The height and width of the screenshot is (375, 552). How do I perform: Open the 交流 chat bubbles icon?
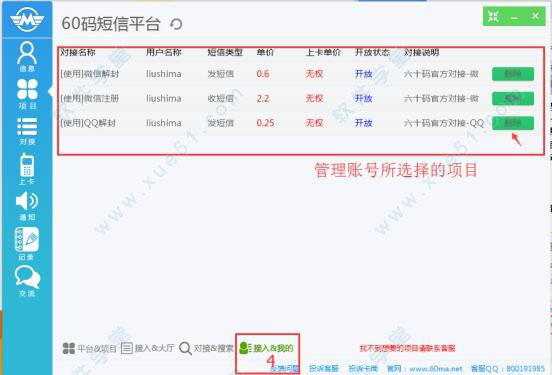coord(27,281)
